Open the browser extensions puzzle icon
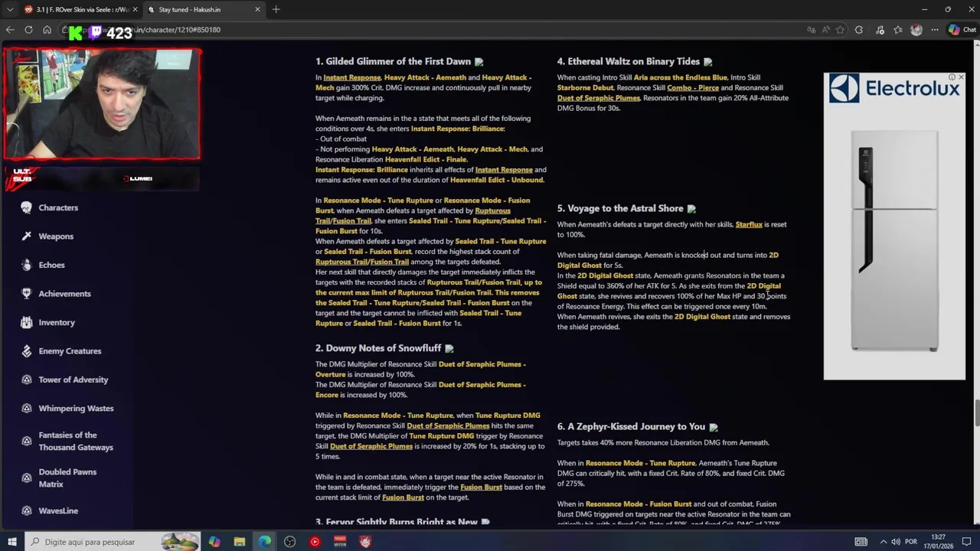This screenshot has height=551, width=980. (x=859, y=30)
